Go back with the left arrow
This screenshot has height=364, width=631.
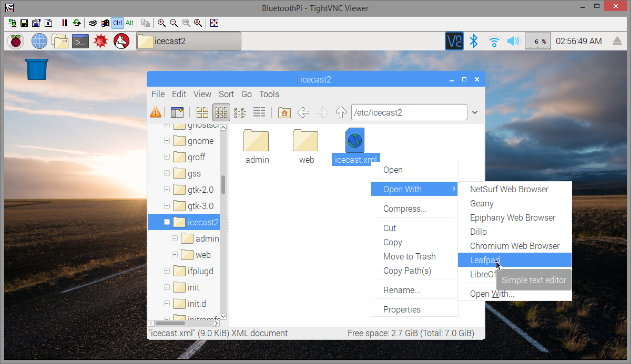point(303,112)
